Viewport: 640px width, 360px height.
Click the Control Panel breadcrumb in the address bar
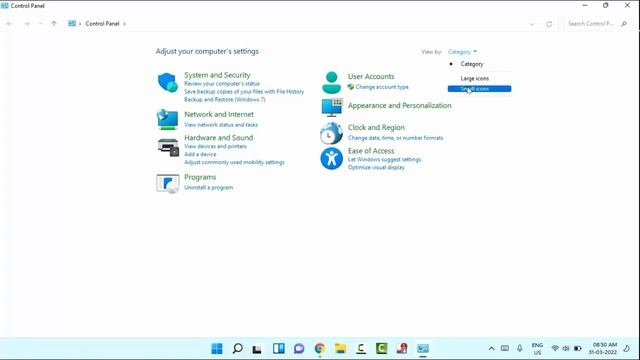[102, 24]
